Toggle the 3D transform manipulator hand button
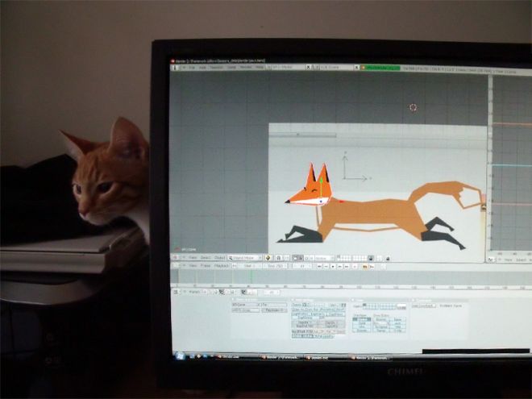 point(294,258)
